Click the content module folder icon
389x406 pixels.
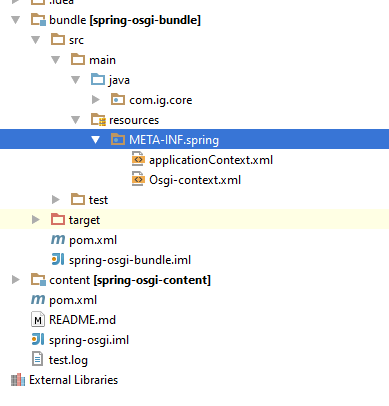[x=38, y=280]
